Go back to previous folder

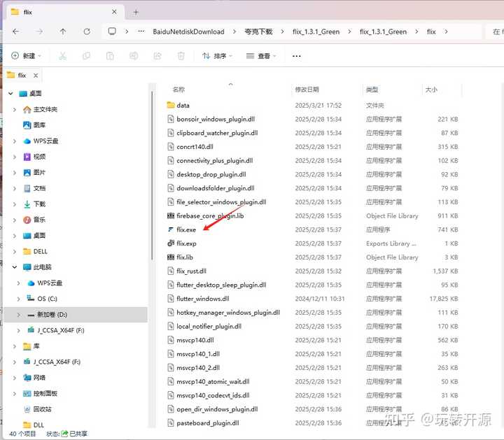15,31
